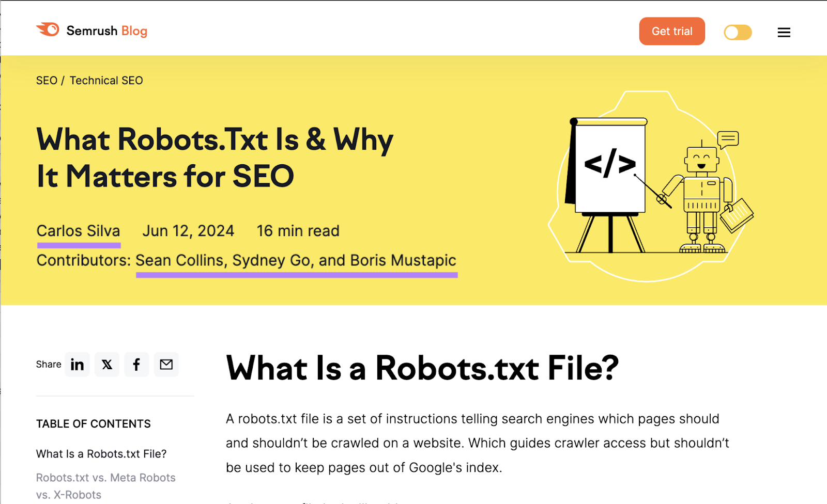Open author Carlos Silva's profile
827x504 pixels.
point(78,231)
